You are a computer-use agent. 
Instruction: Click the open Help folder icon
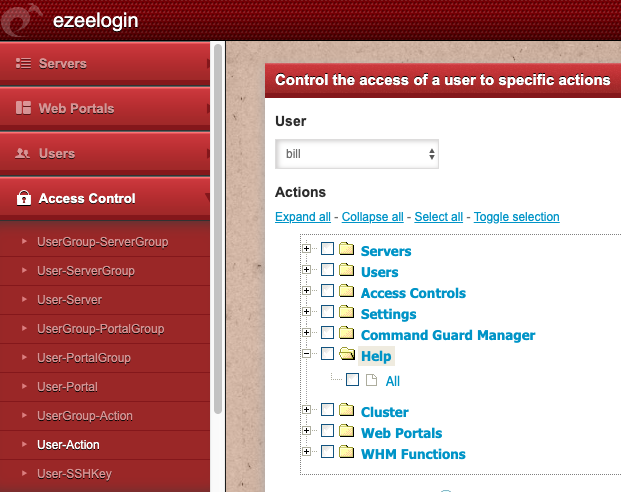point(347,354)
